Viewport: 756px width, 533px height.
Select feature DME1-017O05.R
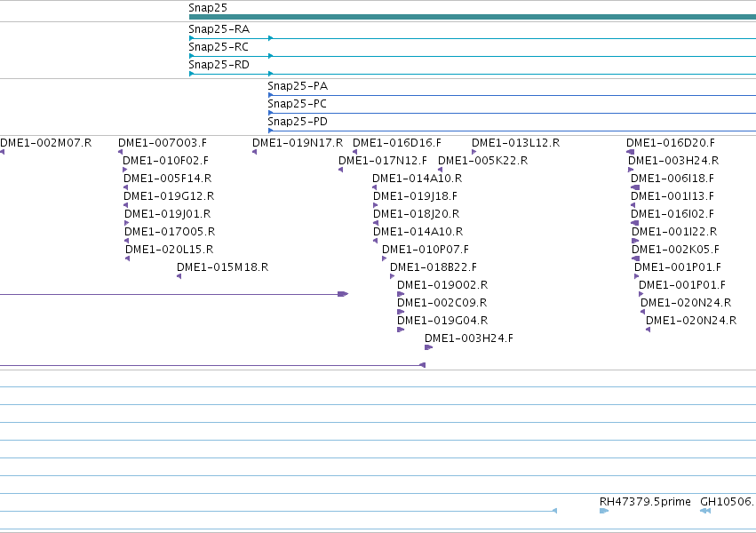pyautogui.click(x=170, y=232)
